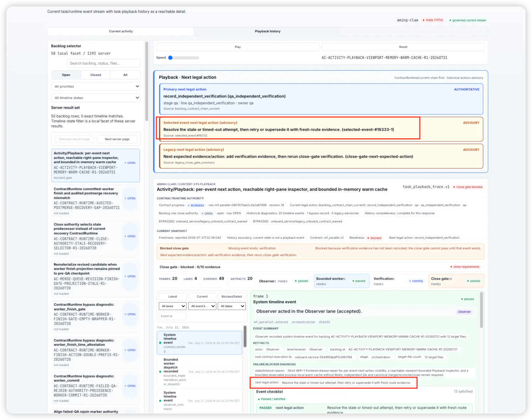Open the Rematerialize revised candidate backlog card
This screenshot has width=532, height=420.
96,279
